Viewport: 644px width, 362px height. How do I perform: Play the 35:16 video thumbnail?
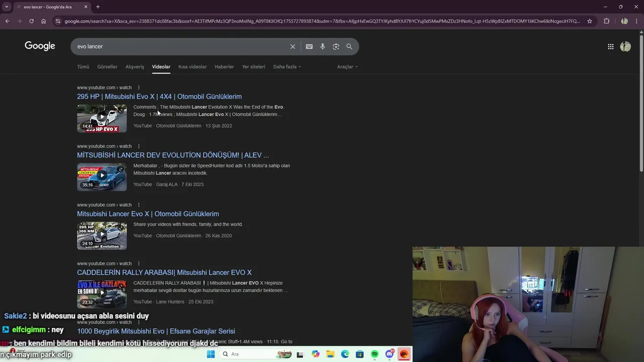coord(102,177)
